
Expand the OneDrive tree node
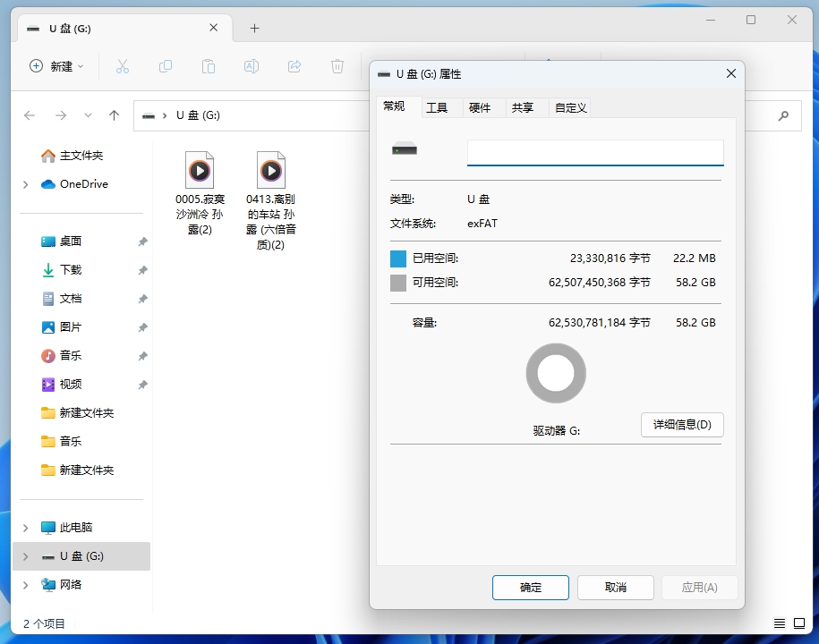25,184
